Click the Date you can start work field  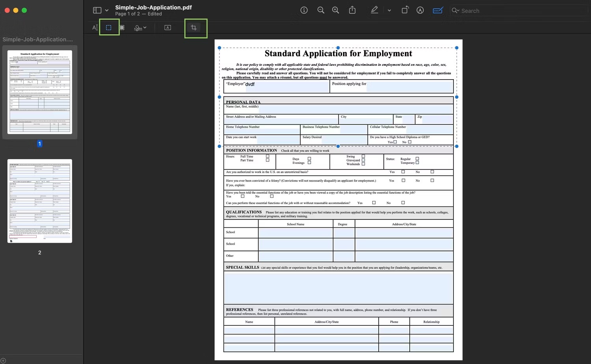coord(278,140)
